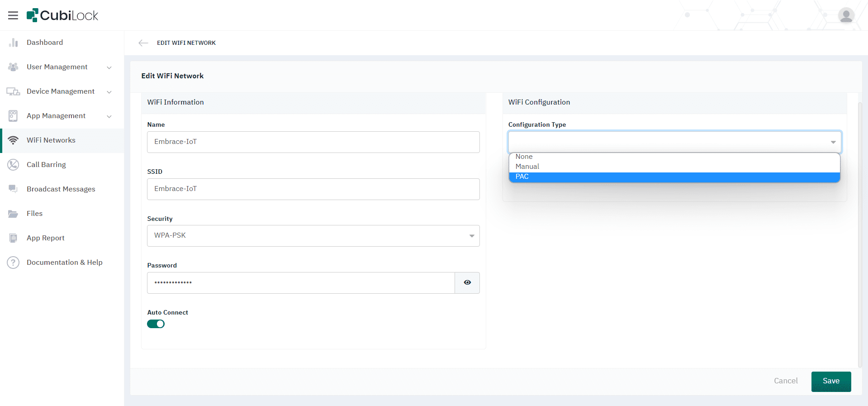Toggle the Auto Connect switch
The width and height of the screenshot is (868, 406).
point(156,324)
